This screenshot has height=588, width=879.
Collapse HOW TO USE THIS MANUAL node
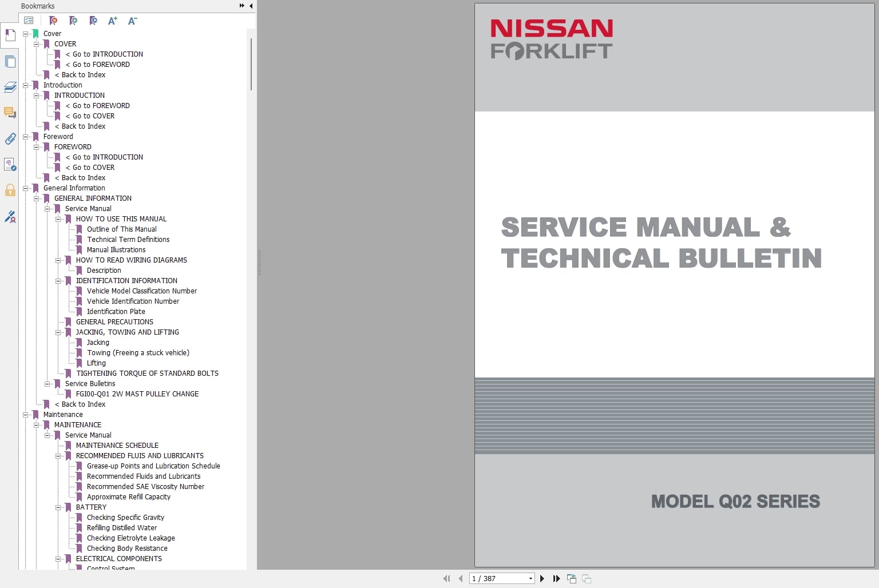58,219
